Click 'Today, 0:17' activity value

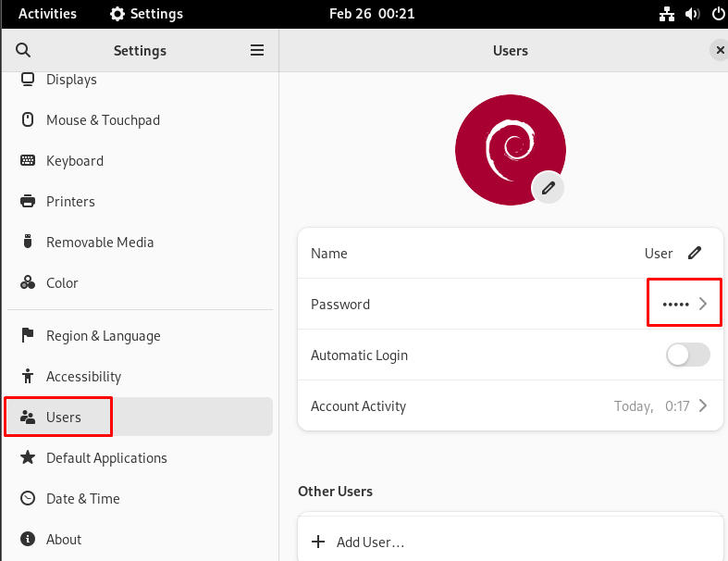point(652,406)
